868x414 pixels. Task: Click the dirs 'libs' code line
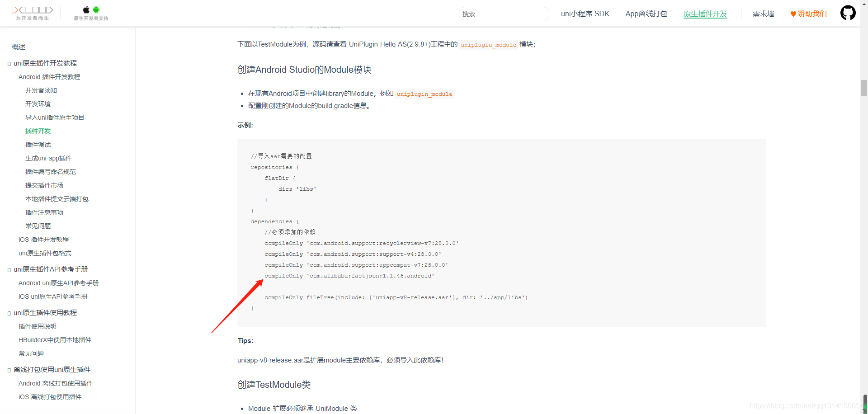(297, 189)
